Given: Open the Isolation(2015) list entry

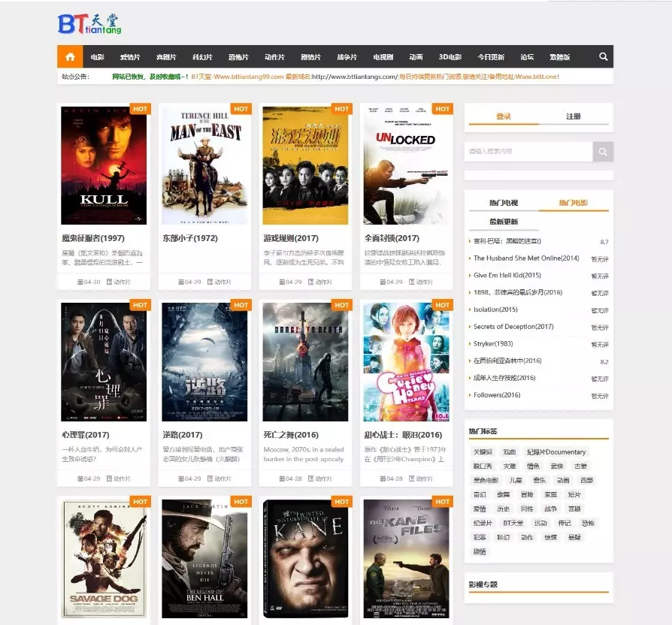Looking at the screenshot, I should [x=496, y=309].
